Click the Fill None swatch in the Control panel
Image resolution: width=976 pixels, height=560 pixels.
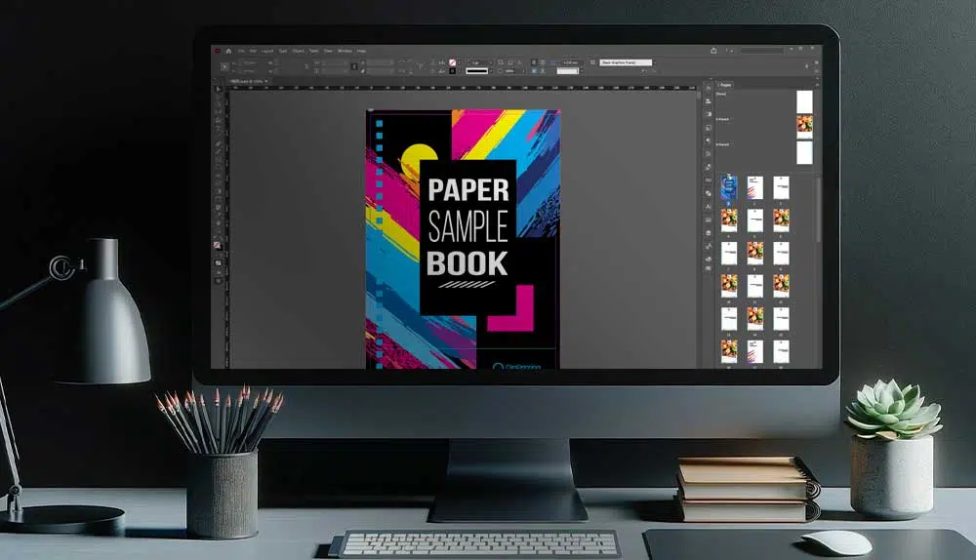coord(453,60)
